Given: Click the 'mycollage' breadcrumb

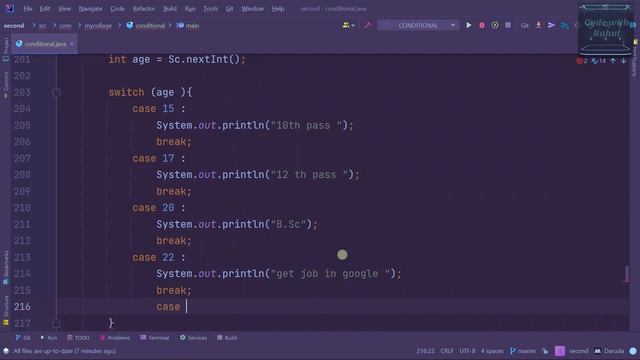Looking at the screenshot, I should (x=98, y=26).
